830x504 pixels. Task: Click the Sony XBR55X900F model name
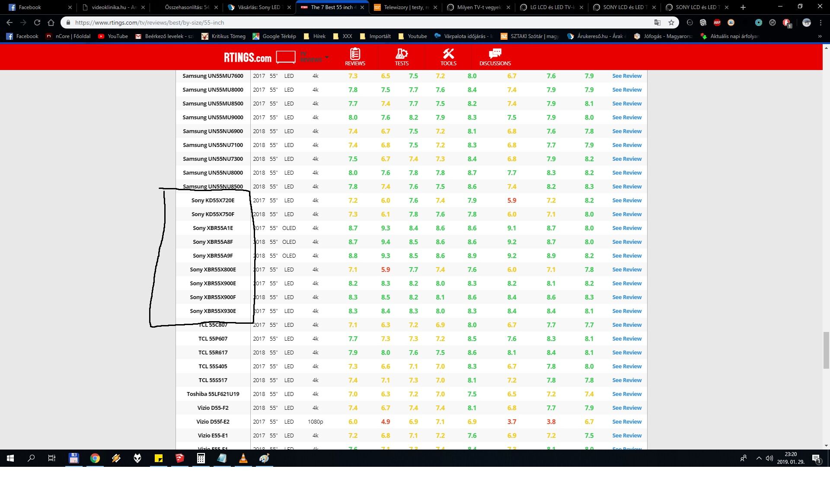[213, 297]
